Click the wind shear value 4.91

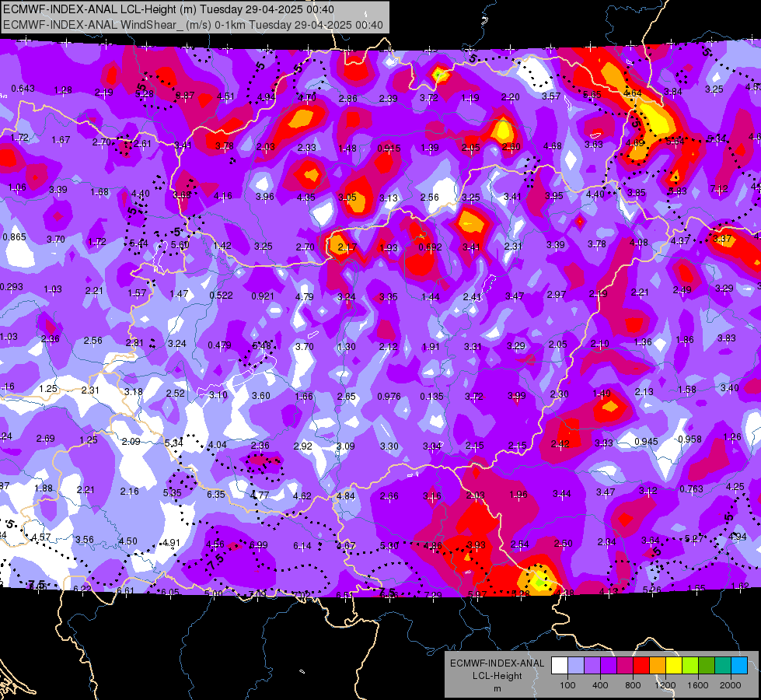[x=171, y=543]
